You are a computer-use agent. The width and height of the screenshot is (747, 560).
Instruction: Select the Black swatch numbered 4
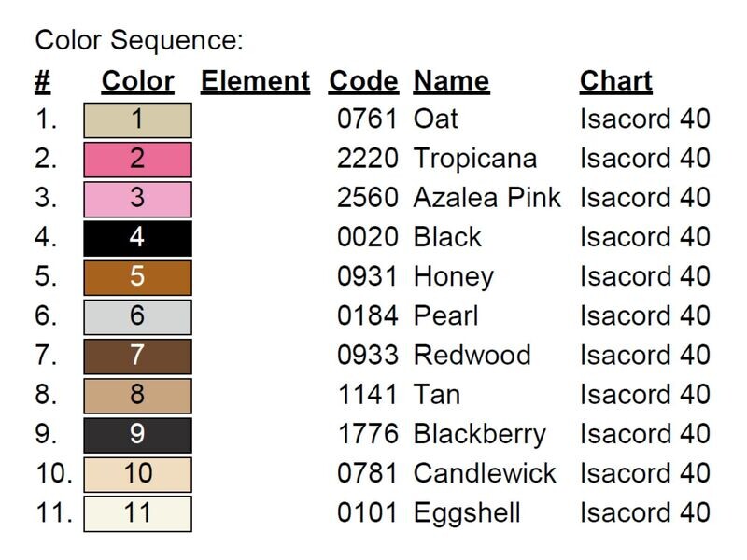click(x=137, y=238)
